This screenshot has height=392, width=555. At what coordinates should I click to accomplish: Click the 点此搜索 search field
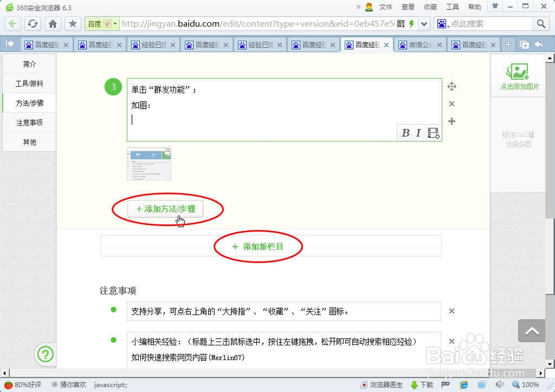click(491, 24)
